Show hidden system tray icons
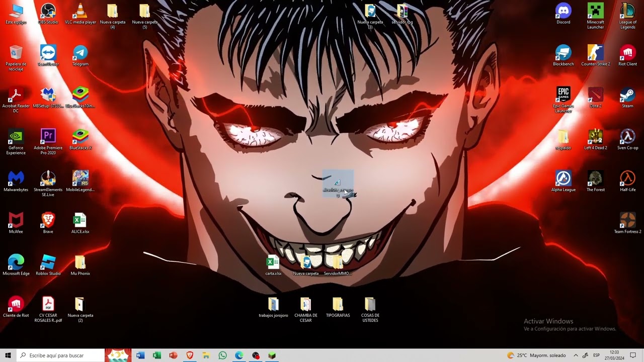 (576, 355)
